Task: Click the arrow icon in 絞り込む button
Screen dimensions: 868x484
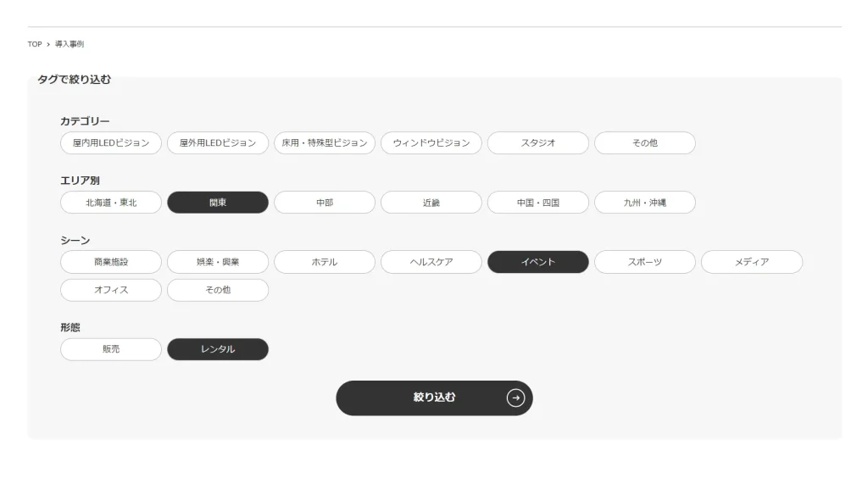Action: point(515,398)
